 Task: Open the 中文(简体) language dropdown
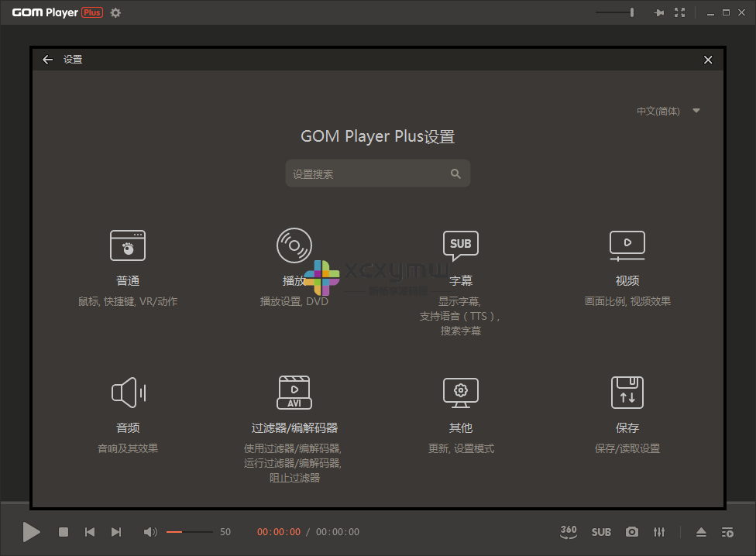[x=666, y=111]
